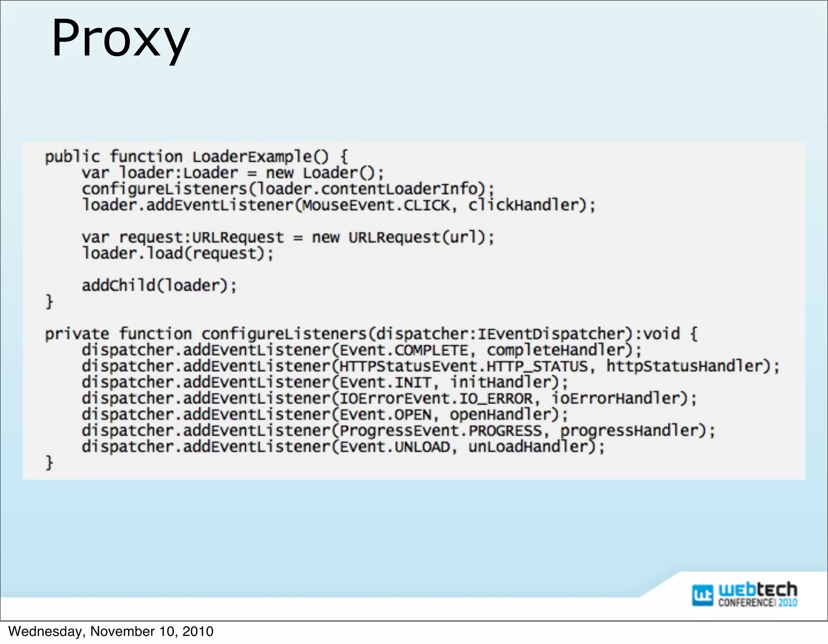Click the line 'addChild(loader);'
The height and width of the screenshot is (644, 828).
(159, 286)
